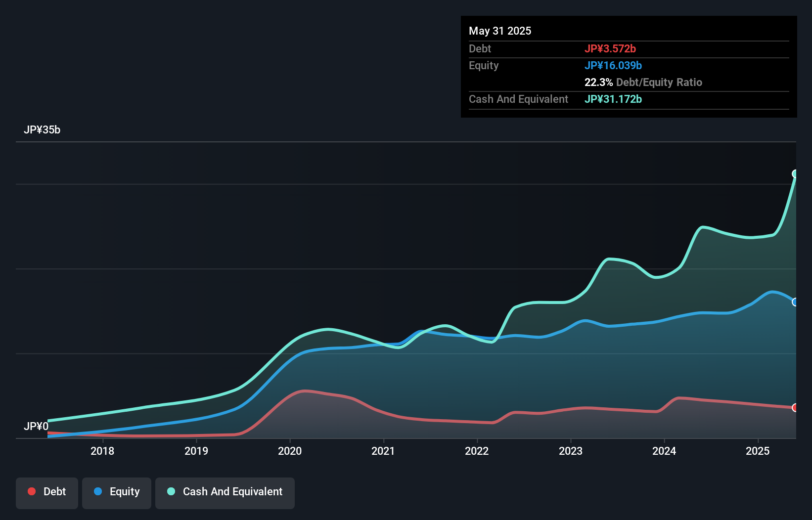Click the JP¥31.172b Cash And Equivalent value
This screenshot has width=812, height=520.
click(x=613, y=99)
